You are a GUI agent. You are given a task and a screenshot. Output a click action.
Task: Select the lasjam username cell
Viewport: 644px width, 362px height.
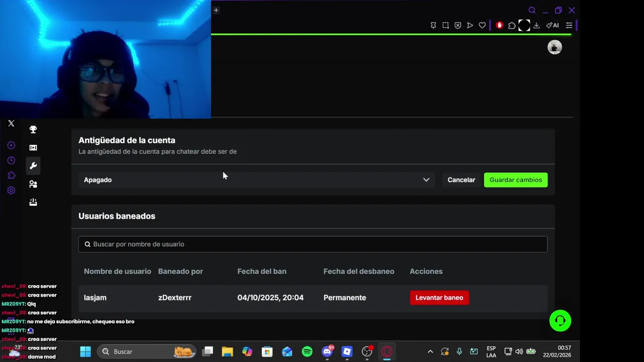[95, 298]
